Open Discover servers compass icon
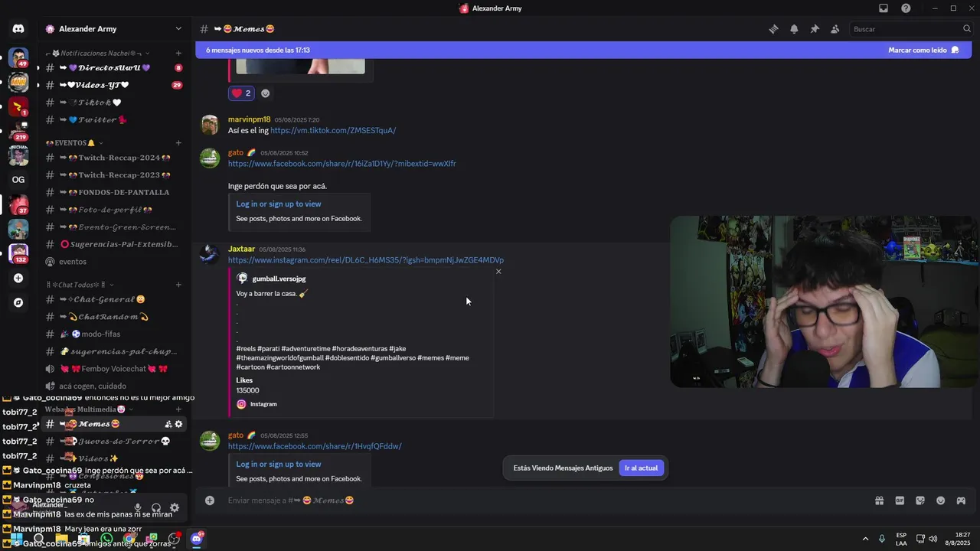 (18, 302)
